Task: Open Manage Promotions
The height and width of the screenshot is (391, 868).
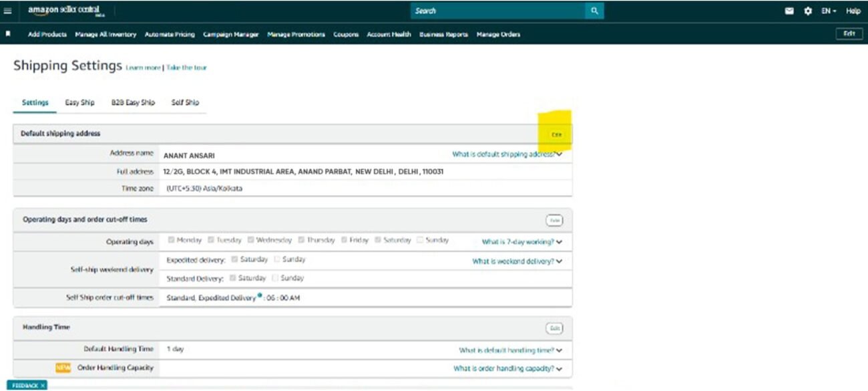Action: (x=296, y=35)
